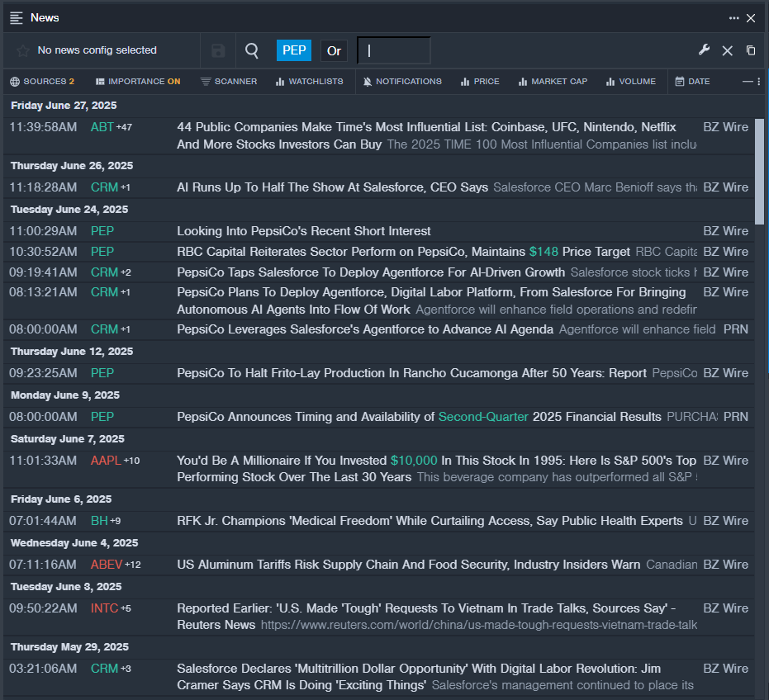The height and width of the screenshot is (700, 769).
Task: Click the ABT ticker at 11:39:58AM
Action: 102,127
